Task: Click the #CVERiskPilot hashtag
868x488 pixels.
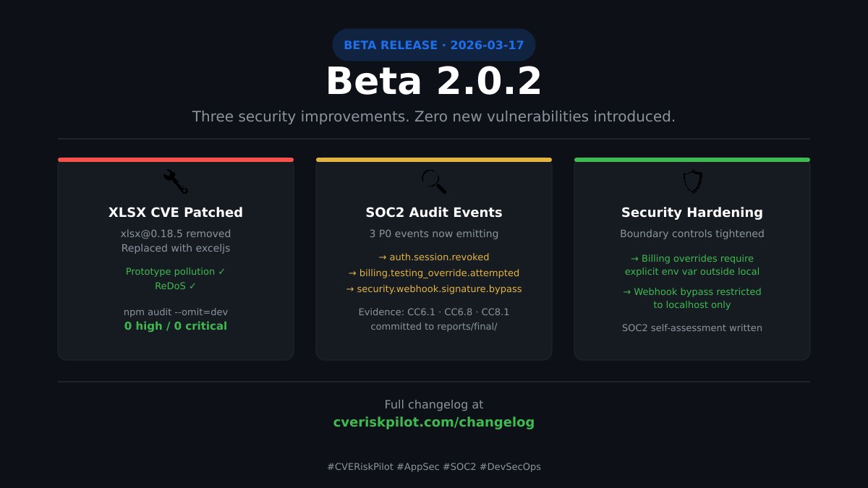Action: (x=360, y=467)
